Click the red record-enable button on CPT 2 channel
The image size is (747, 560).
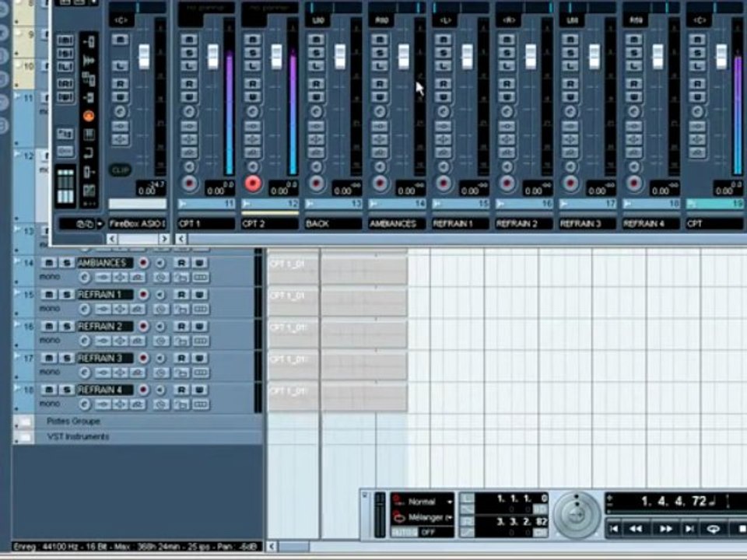pyautogui.click(x=253, y=184)
